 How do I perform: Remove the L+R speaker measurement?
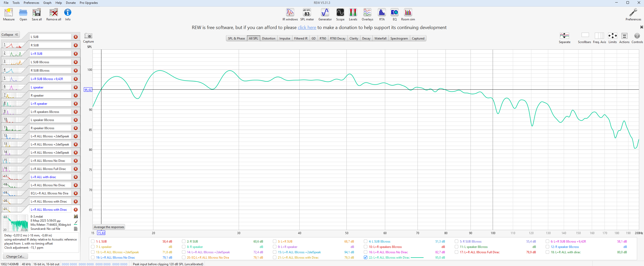76,104
